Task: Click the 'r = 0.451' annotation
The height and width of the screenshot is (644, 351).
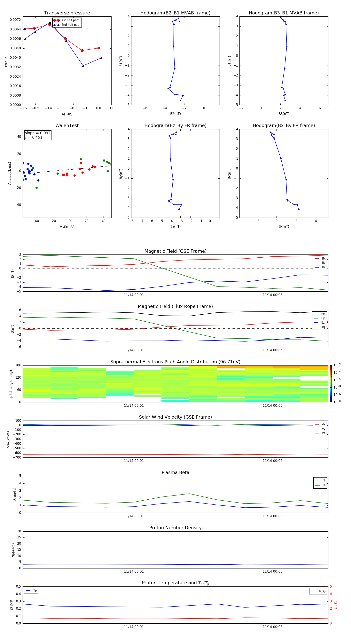Action: 34,137
